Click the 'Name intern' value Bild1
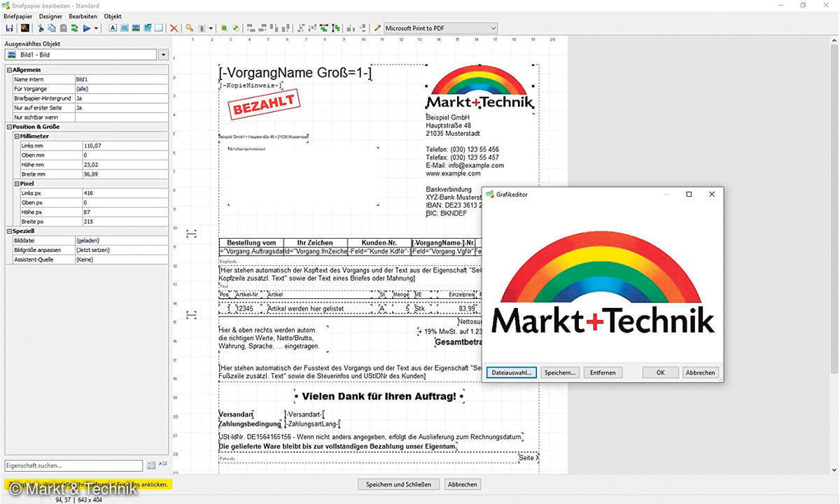 (121, 79)
